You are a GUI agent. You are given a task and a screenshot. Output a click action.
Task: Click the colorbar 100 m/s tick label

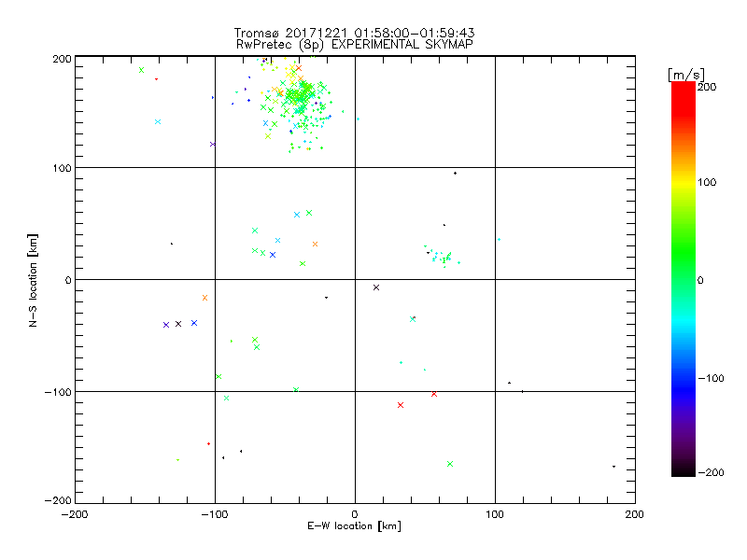(x=707, y=182)
